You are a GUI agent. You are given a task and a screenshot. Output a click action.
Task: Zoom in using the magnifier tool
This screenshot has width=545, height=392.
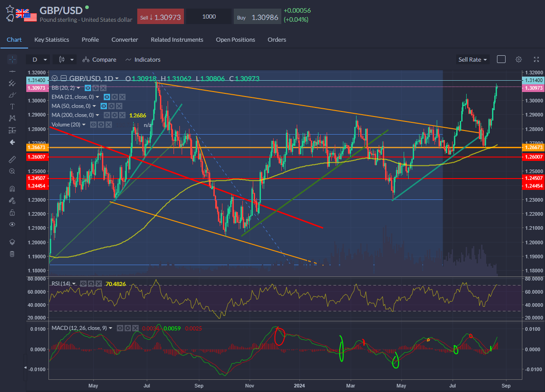click(x=12, y=171)
